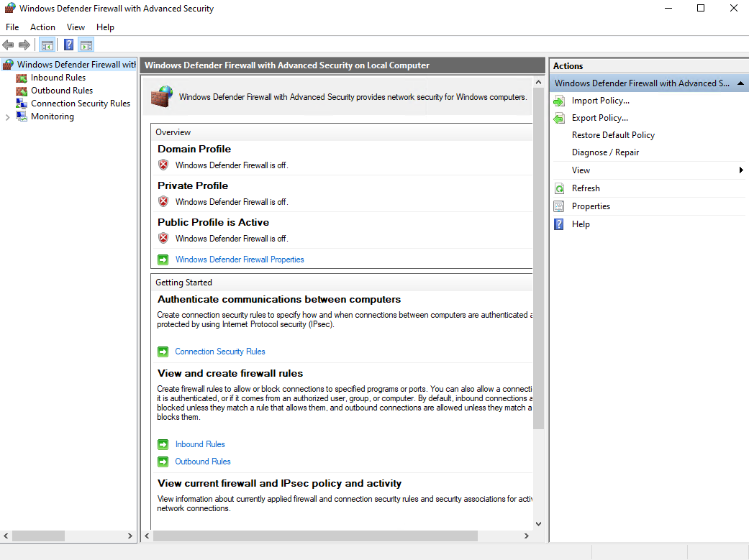
Task: Click the Back navigation arrow
Action: [x=7, y=45]
